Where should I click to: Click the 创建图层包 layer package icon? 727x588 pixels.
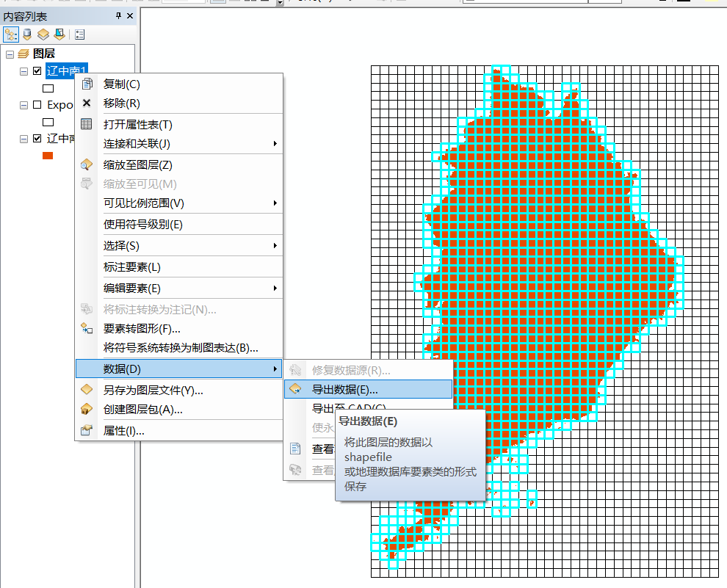click(x=87, y=410)
